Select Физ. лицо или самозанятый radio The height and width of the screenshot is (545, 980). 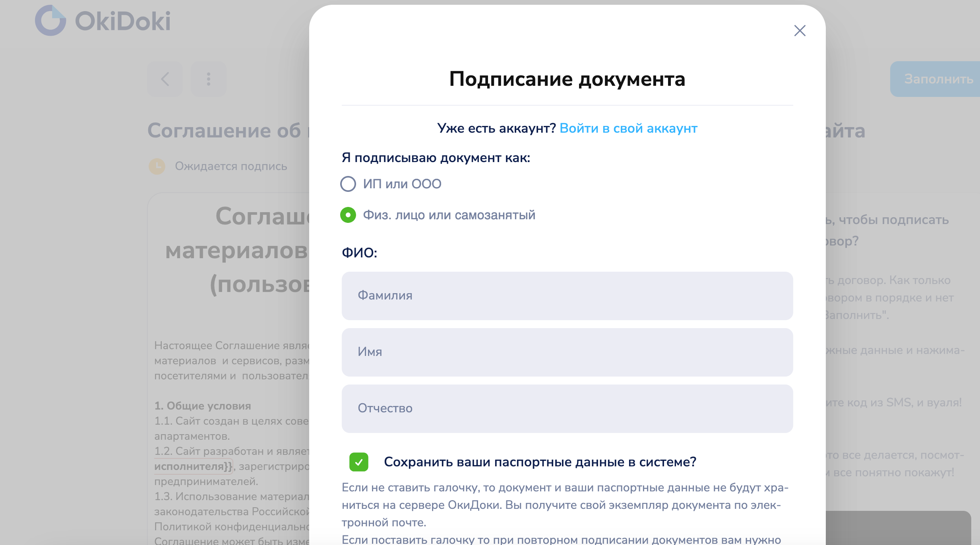click(x=348, y=215)
